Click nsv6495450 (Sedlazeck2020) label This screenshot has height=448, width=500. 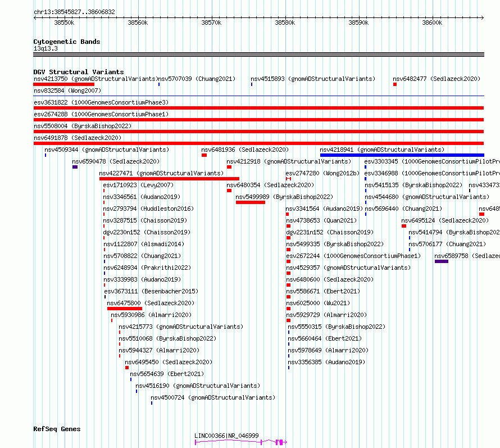pyautogui.click(x=169, y=362)
